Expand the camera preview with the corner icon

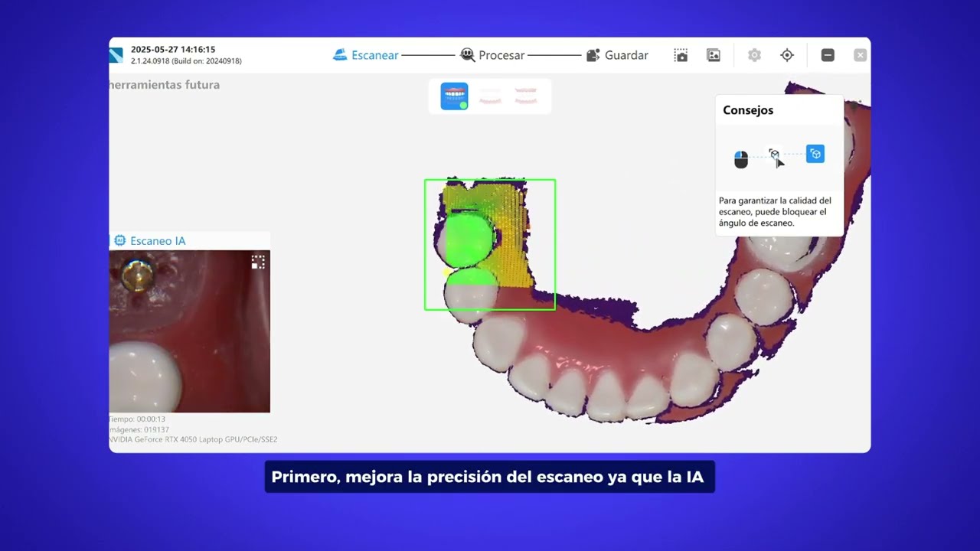(258, 262)
